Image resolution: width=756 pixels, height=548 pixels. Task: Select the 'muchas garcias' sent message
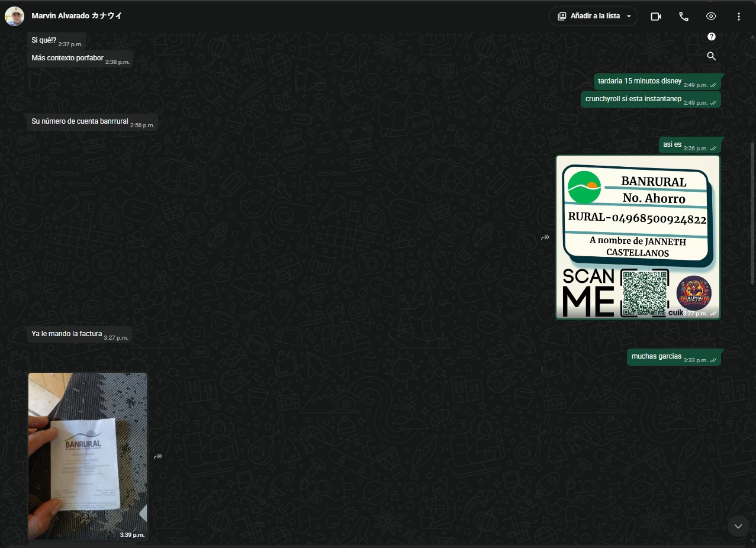(674, 357)
